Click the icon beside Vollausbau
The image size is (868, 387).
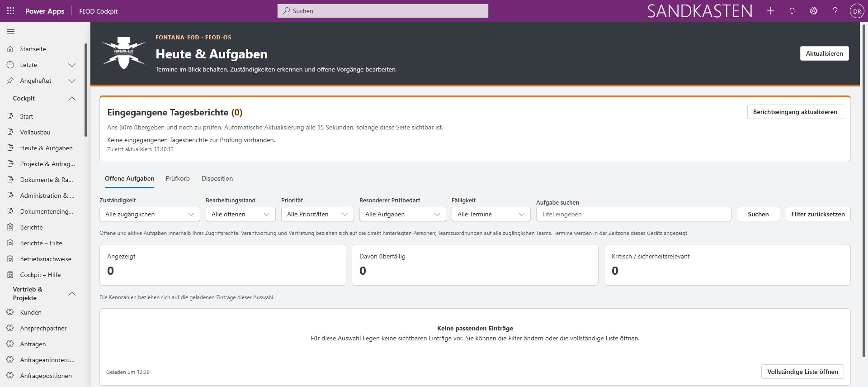tap(10, 132)
